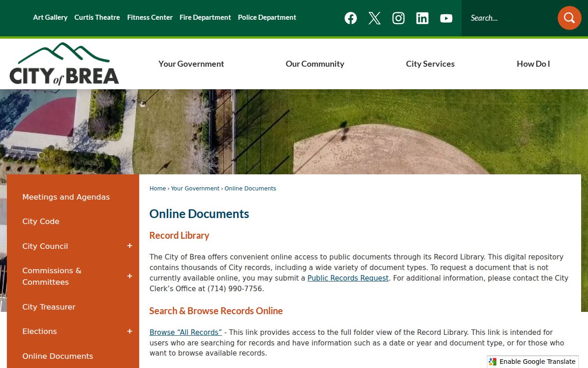This screenshot has height=368, width=588.
Task: Visit the Police Department link
Action: click(267, 17)
